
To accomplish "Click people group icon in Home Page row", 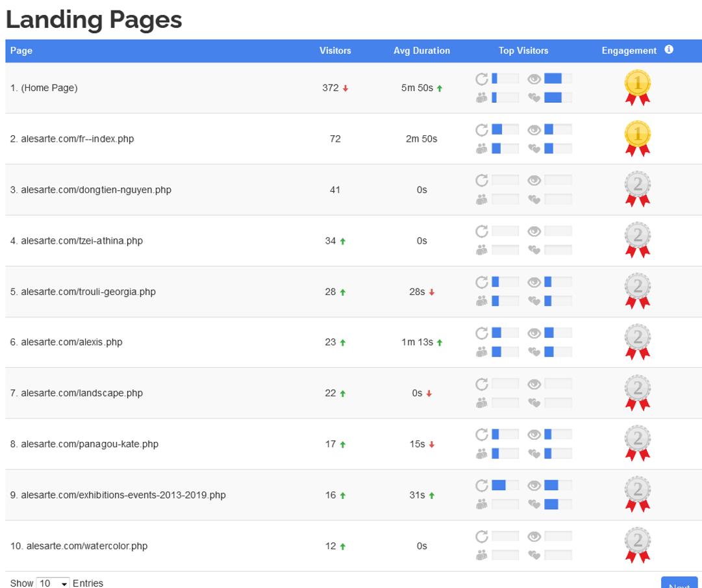I will pos(482,97).
